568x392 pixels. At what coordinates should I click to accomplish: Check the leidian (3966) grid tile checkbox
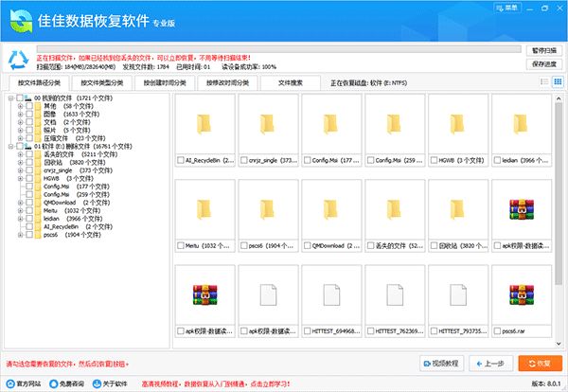coord(497,160)
